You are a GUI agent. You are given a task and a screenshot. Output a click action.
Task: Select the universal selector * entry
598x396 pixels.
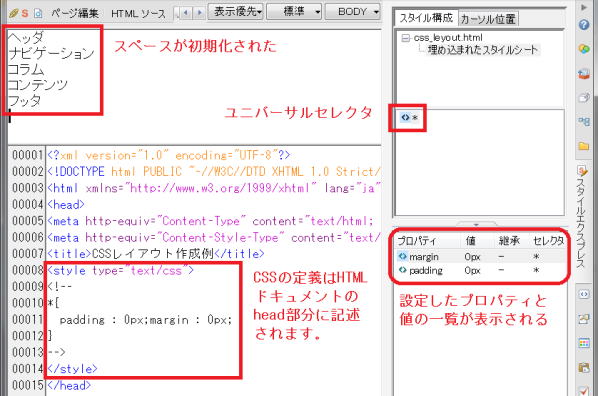(x=409, y=118)
